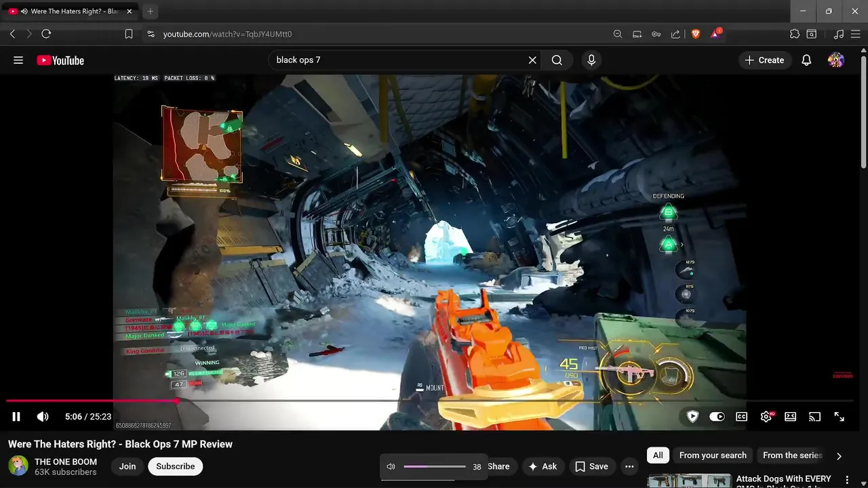Open the extensions puzzle icon
This screenshot has width=868, height=488.
(795, 34)
